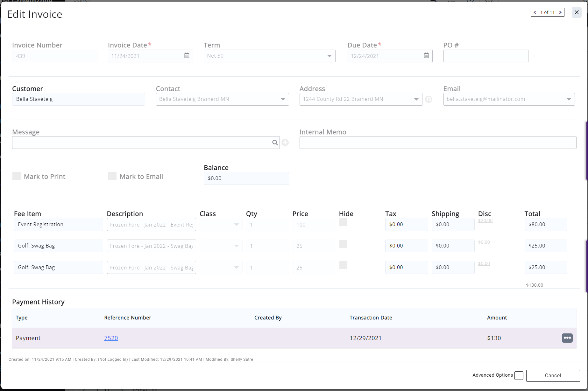Screen dimensions: 588x391
Task: Click into the Internal Memo field
Action: click(x=438, y=143)
